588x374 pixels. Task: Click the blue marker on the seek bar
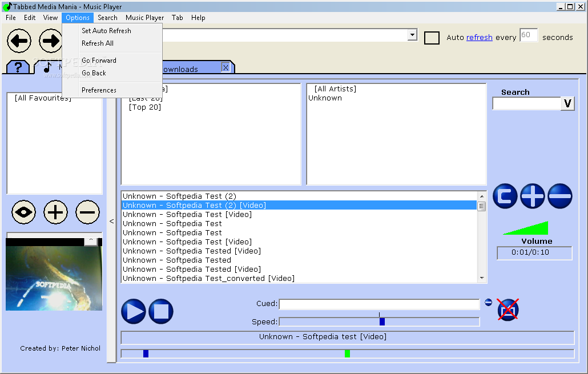[x=146, y=353]
